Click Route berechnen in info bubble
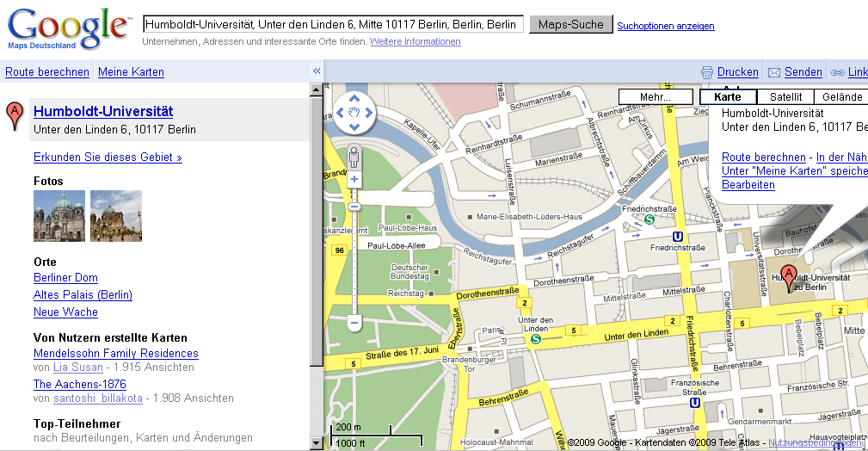868x451 pixels. 764,158
